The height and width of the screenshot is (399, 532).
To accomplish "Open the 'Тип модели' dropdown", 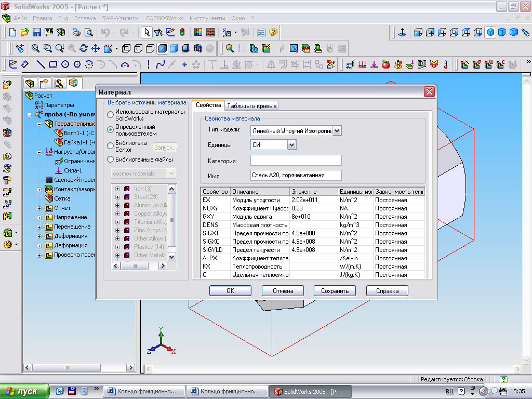I will [x=337, y=130].
